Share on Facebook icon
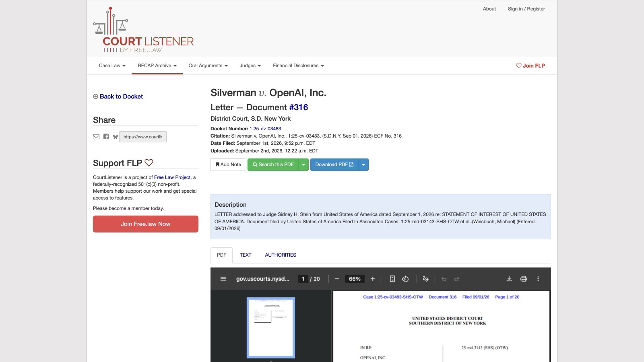 pyautogui.click(x=106, y=137)
